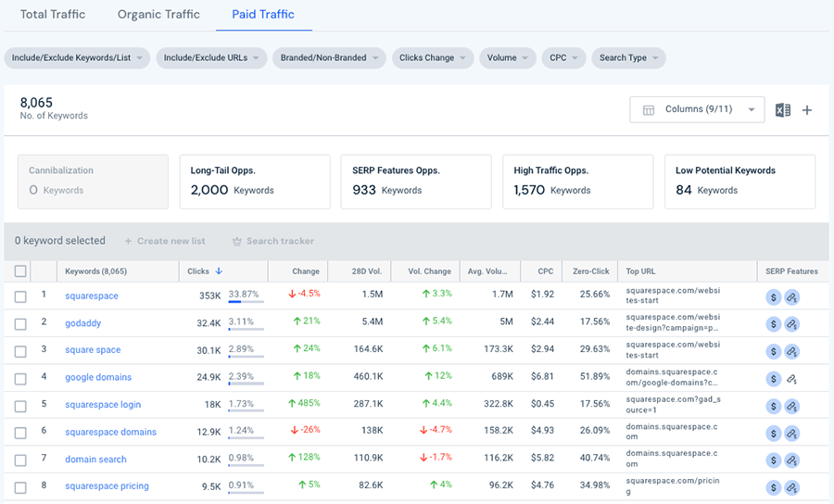
Task: Open High Traffic Opps. card
Action: point(578,182)
